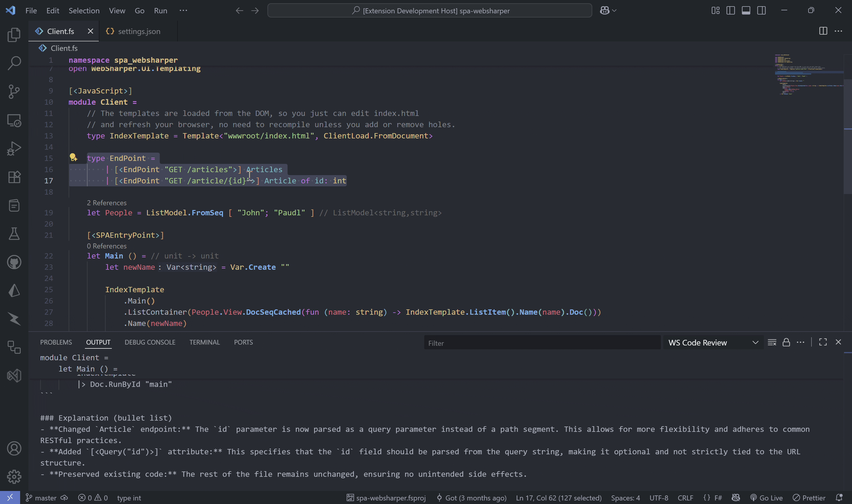Open the lightning bolt icon view
Image resolution: width=852 pixels, height=504 pixels.
coord(14,319)
